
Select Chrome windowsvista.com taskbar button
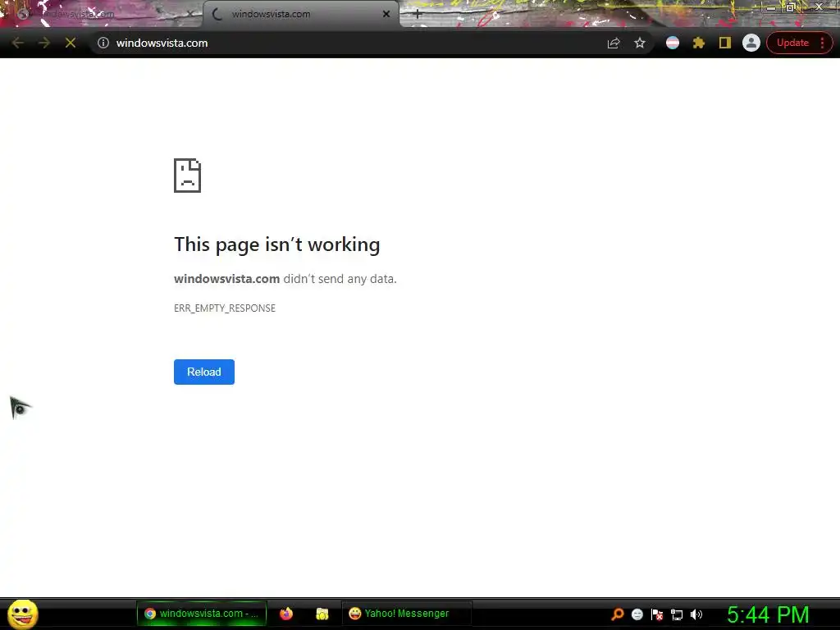202,614
